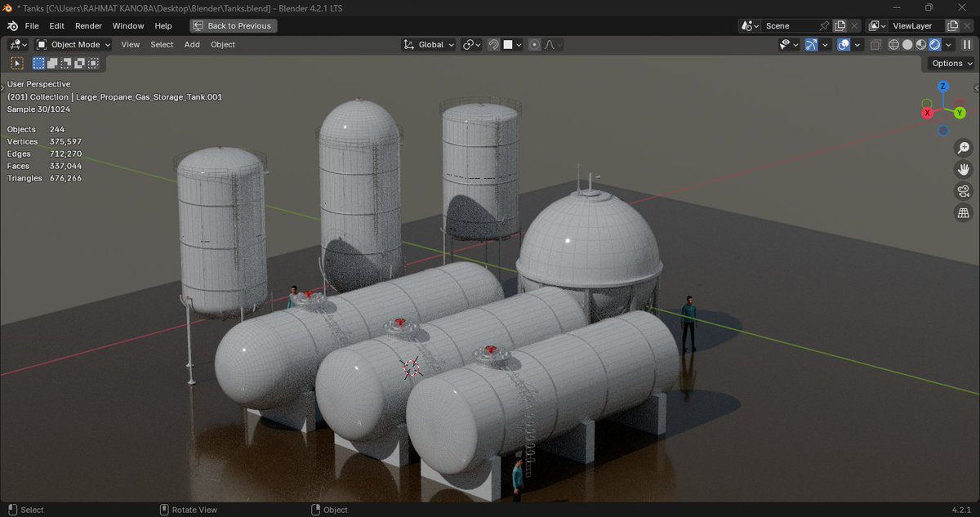Open the Global transform orientation dropdown
This screenshot has height=517, width=980.
tap(428, 45)
